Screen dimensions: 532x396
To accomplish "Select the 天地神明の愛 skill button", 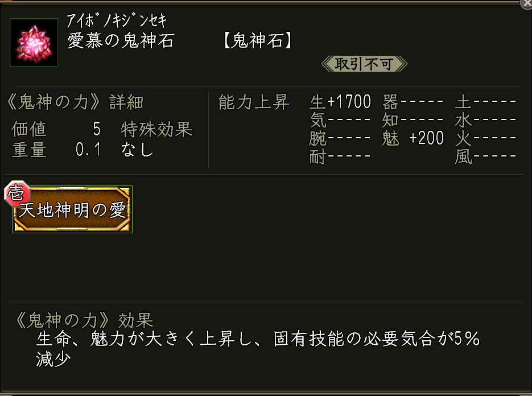I will (72, 211).
